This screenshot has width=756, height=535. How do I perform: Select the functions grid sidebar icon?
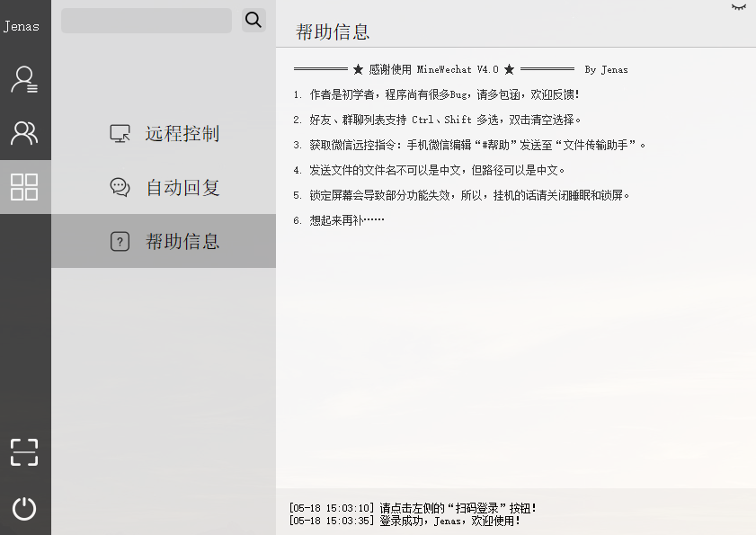click(x=24, y=187)
